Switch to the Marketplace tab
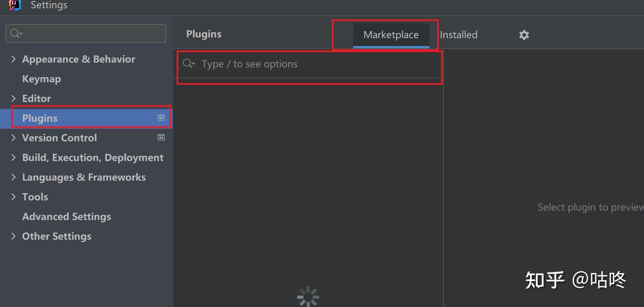 pyautogui.click(x=391, y=35)
